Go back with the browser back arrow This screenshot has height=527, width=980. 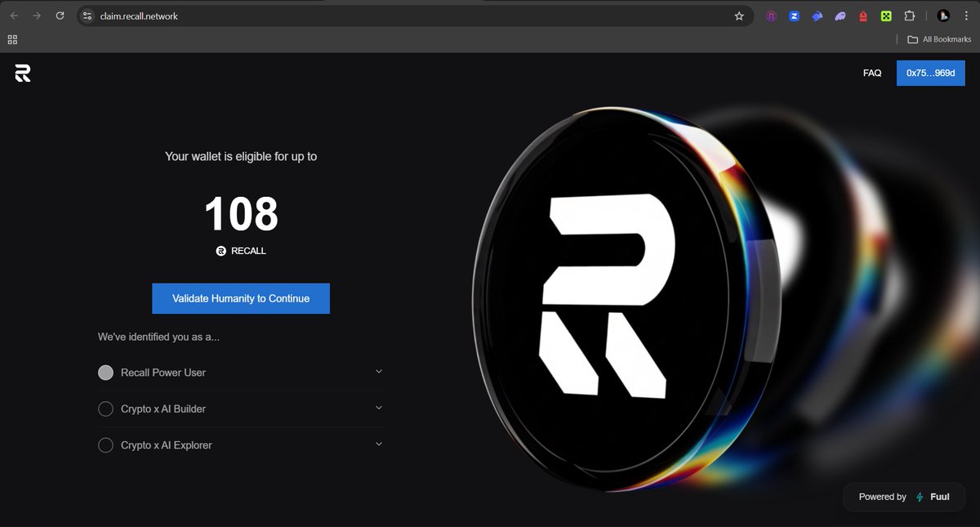coord(14,16)
